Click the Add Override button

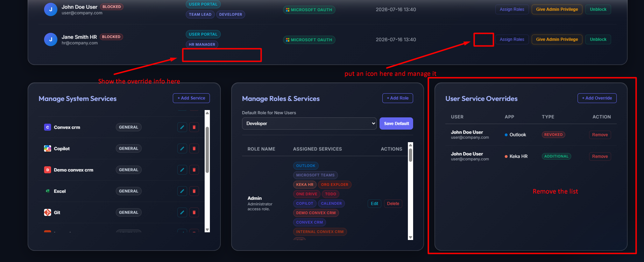(597, 98)
